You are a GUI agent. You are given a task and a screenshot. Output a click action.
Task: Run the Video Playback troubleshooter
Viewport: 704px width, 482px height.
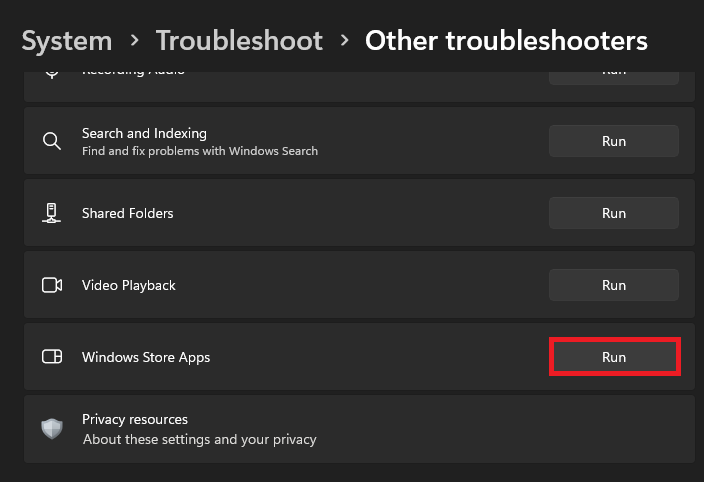[613, 285]
